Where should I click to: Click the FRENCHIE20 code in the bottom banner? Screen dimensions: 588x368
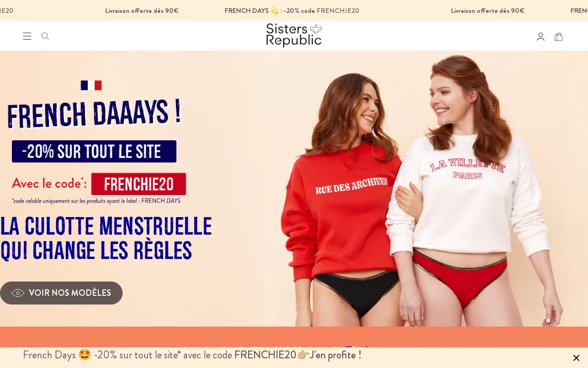[x=265, y=355]
